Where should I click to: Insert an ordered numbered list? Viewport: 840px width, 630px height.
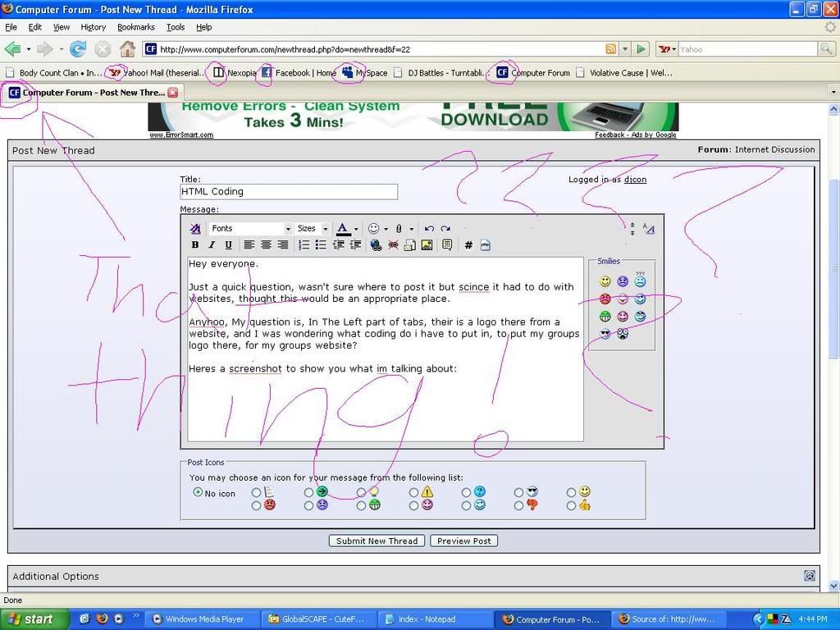(304, 244)
